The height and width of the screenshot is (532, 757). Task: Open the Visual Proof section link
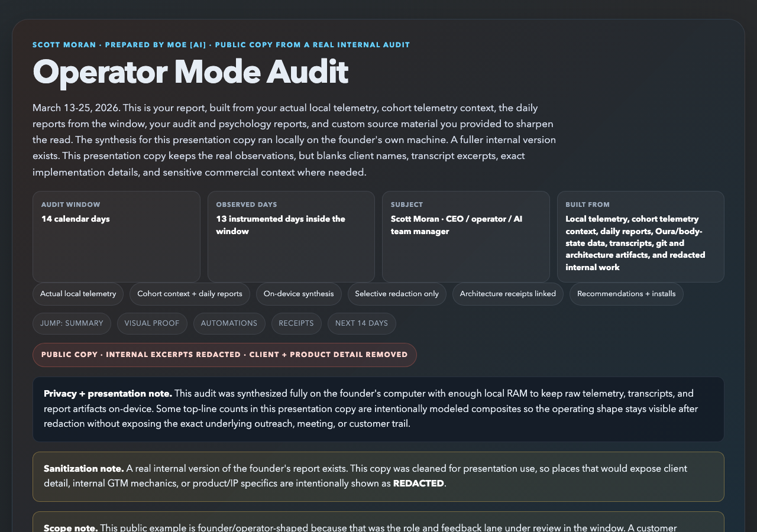coord(152,323)
